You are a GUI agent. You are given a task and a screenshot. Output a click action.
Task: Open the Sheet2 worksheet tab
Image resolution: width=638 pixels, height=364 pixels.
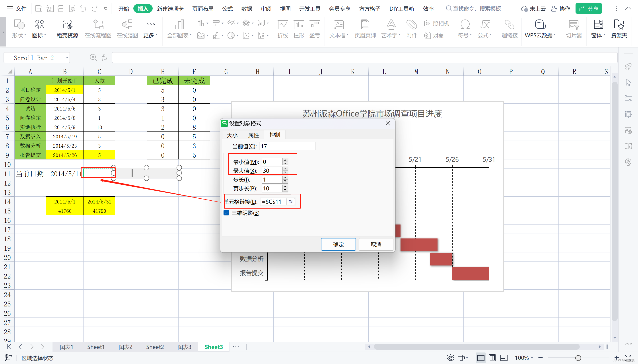[155, 347]
